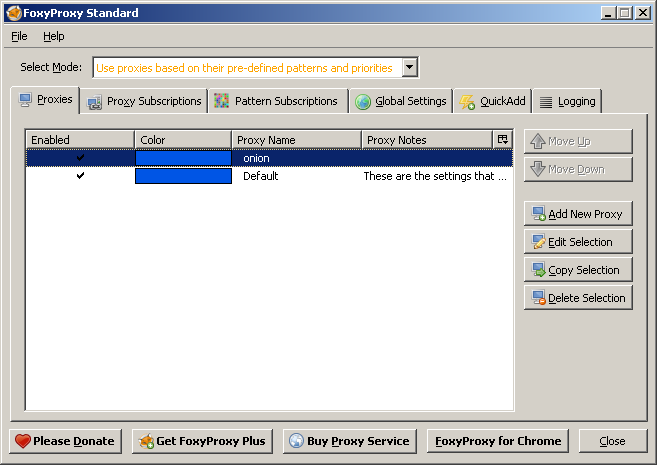This screenshot has height=465, width=657.
Task: Click the Close button at bottom
Action: pos(613,441)
